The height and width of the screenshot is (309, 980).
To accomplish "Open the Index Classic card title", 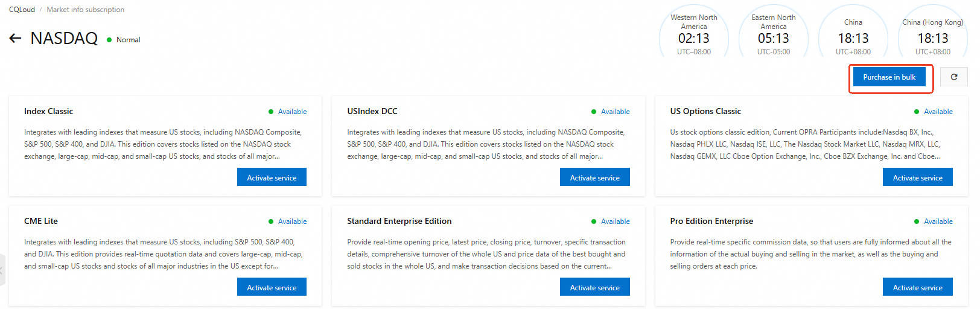I will coord(48,111).
